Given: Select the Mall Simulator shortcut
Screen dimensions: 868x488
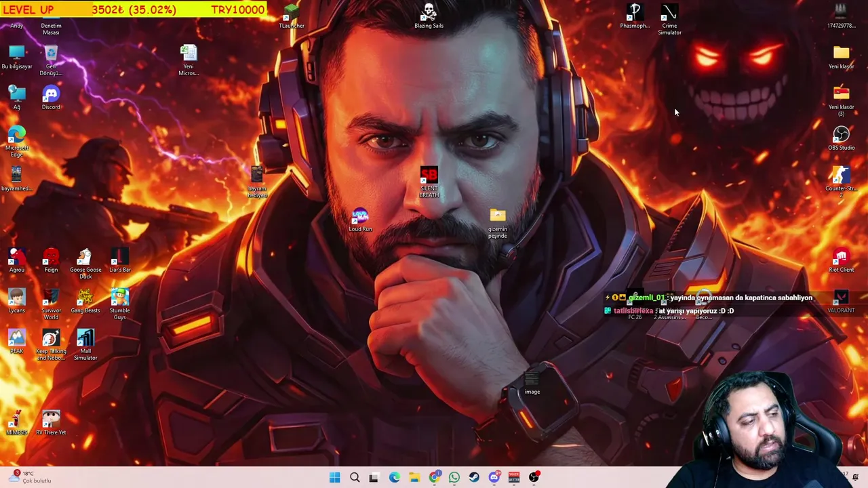Looking at the screenshot, I should point(85,346).
